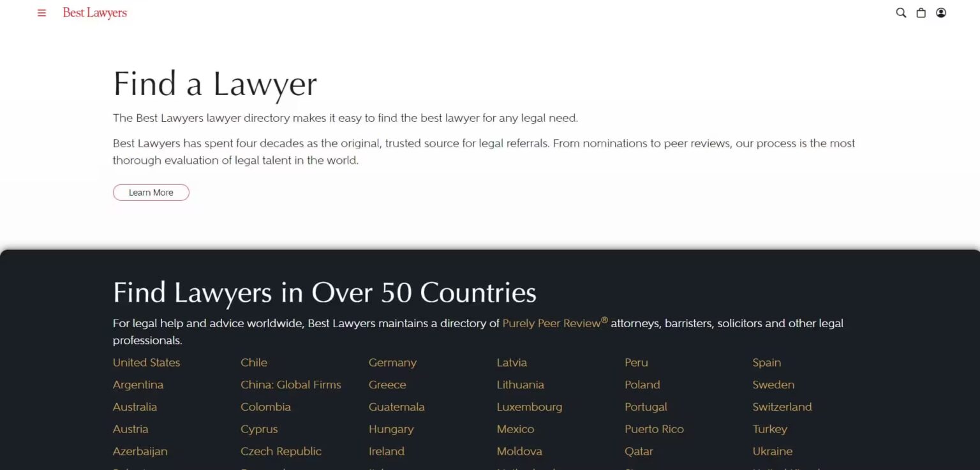Open the Germany lawyer directory

coord(392,362)
